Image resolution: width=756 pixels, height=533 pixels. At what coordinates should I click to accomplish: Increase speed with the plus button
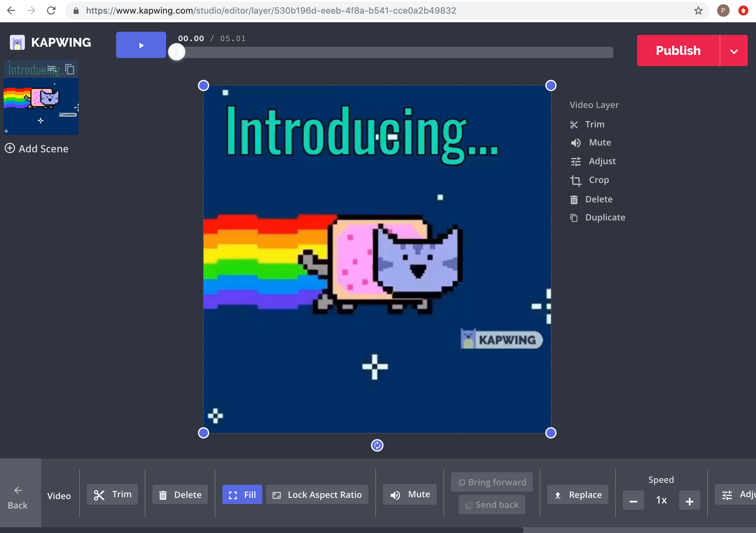(x=689, y=501)
